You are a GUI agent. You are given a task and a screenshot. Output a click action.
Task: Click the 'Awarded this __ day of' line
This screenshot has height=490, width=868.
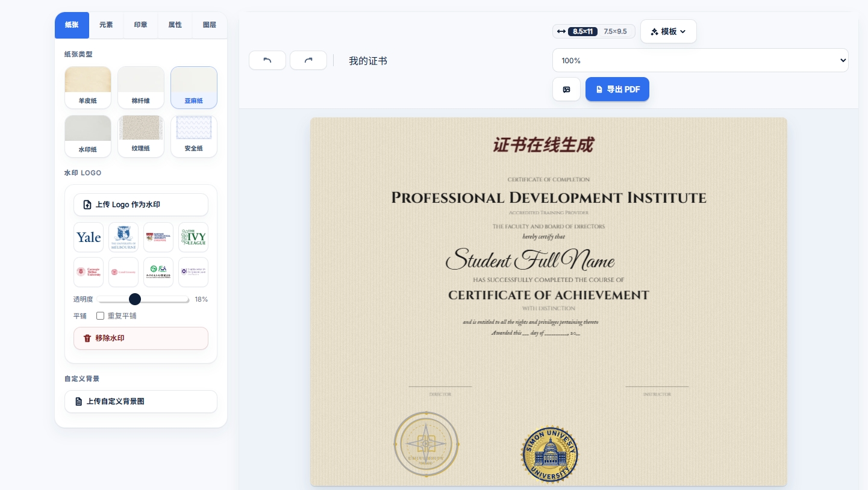tap(535, 333)
